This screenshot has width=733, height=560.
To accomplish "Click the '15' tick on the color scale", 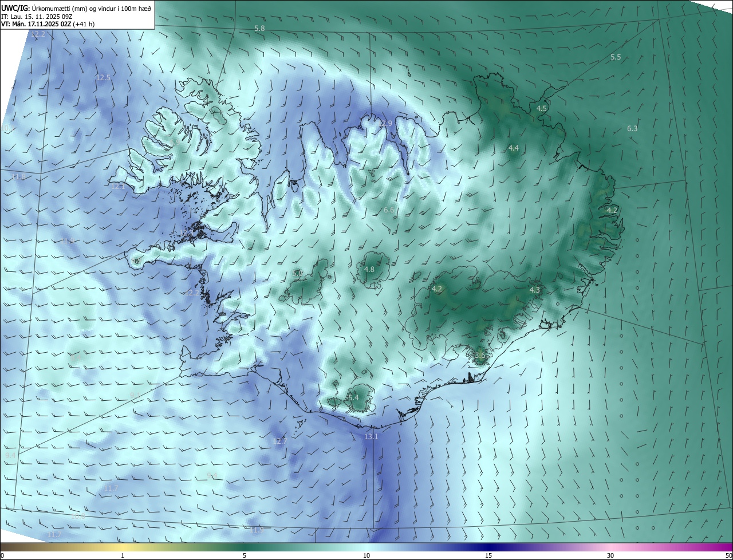I will pos(488,555).
